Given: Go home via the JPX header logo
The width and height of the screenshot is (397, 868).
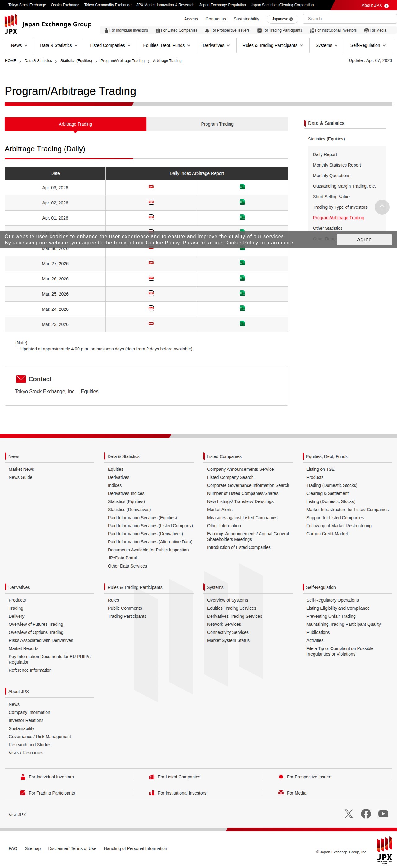Looking at the screenshot, I should click(48, 24).
